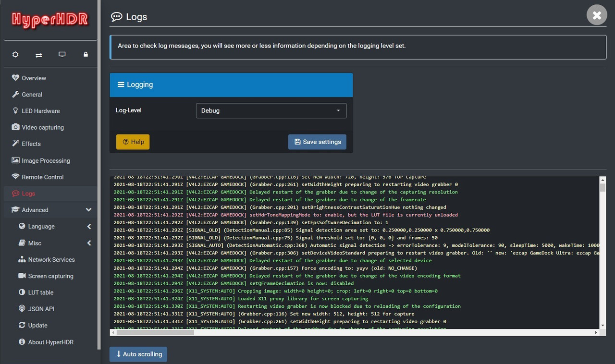Screen dimensions: 615x364
Task: Click the picture icon beside Image Processing
Action: pos(15,160)
